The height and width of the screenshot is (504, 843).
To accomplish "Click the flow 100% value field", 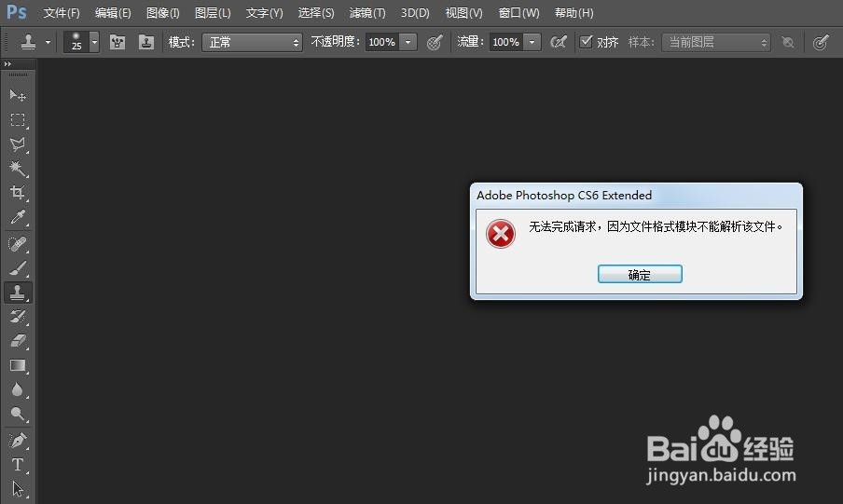I will coord(506,42).
